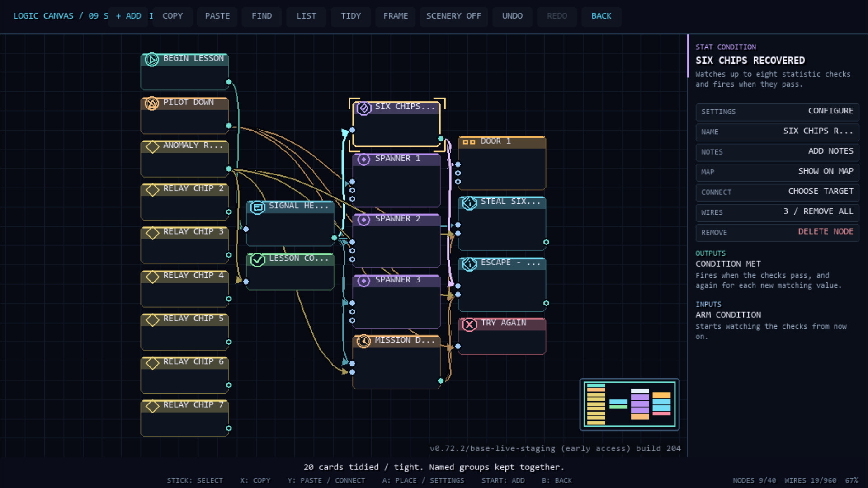The height and width of the screenshot is (488, 868).
Task: Click the Escape objective node icon
Action: click(x=470, y=264)
